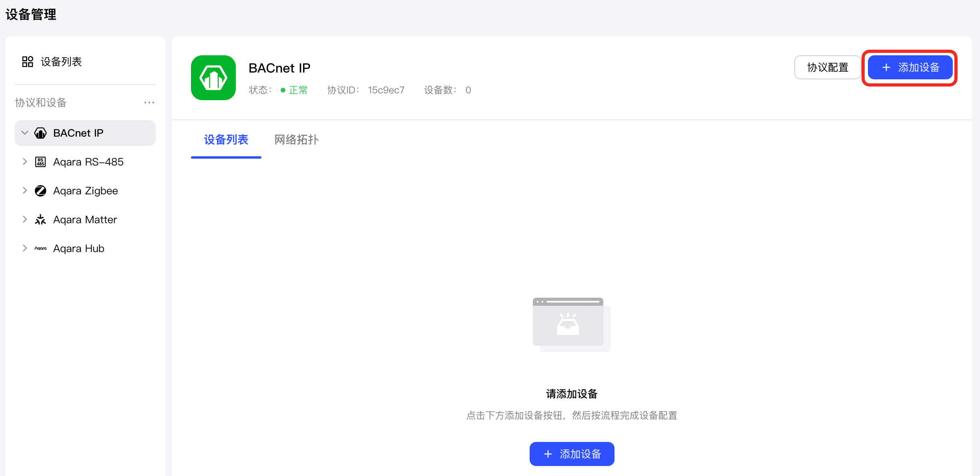The image size is (980, 476).
Task: Click the Aqara Hub logo icon
Action: coord(40,248)
